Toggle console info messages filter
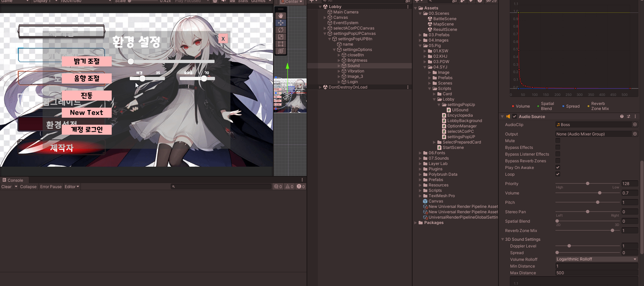This screenshot has width=644, height=286. coord(278,187)
